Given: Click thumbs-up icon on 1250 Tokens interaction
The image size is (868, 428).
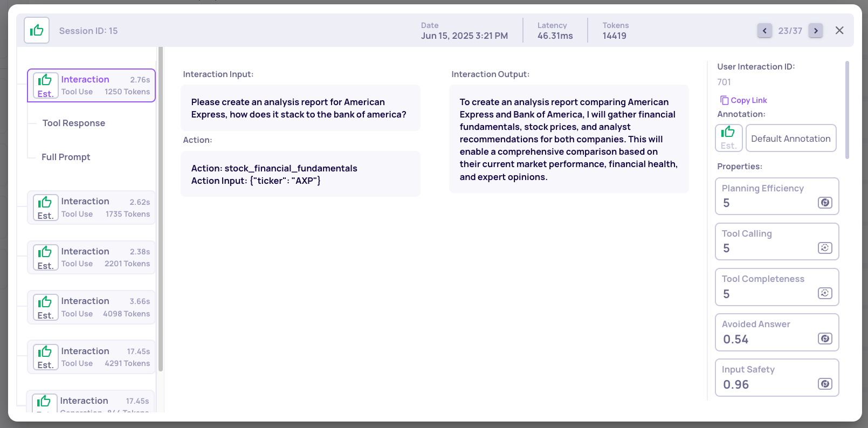Looking at the screenshot, I should tap(45, 85).
